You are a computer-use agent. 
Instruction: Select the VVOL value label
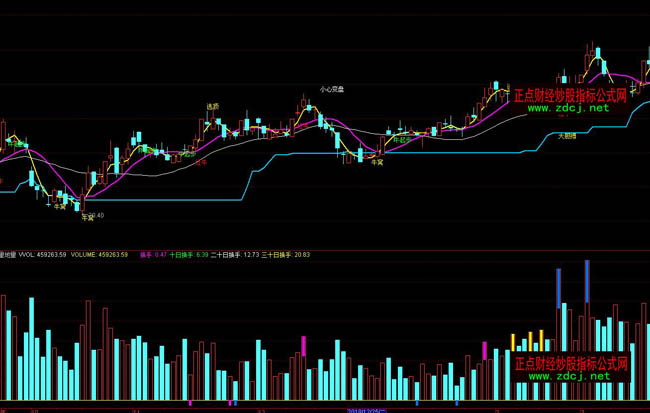point(47,254)
